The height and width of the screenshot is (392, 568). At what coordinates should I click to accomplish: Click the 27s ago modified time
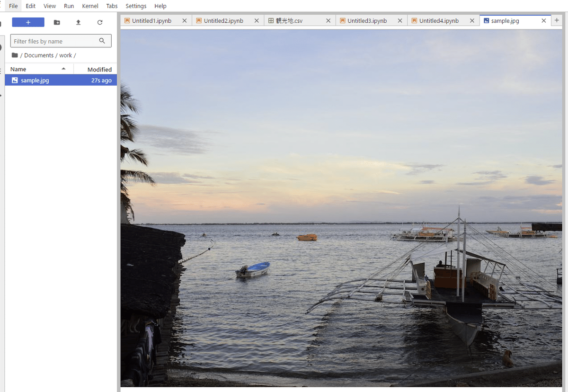pyautogui.click(x=101, y=80)
